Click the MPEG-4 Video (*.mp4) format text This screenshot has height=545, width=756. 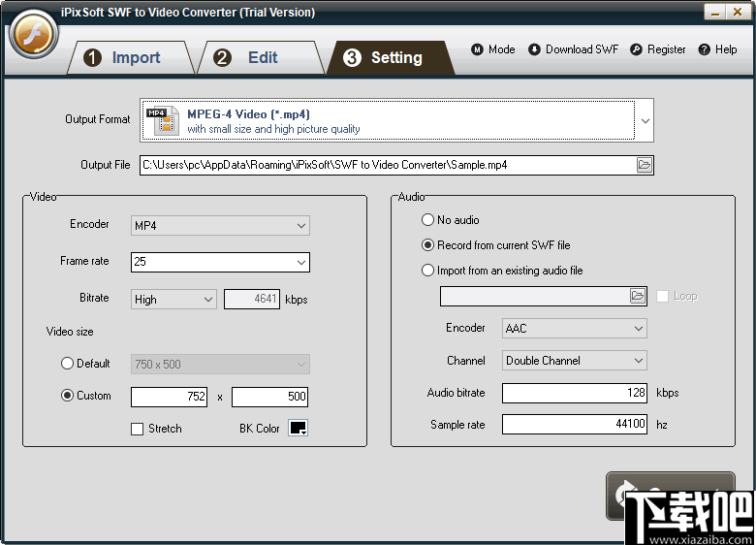point(248,114)
